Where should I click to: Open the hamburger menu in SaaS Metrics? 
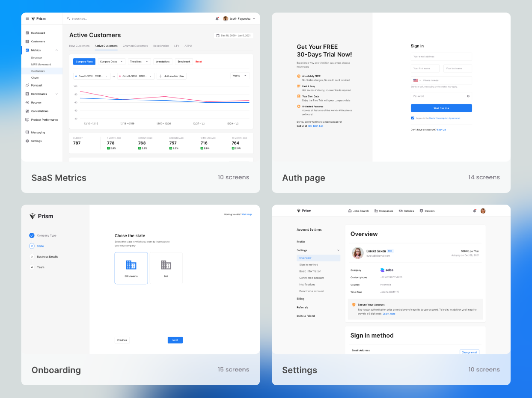[27, 19]
